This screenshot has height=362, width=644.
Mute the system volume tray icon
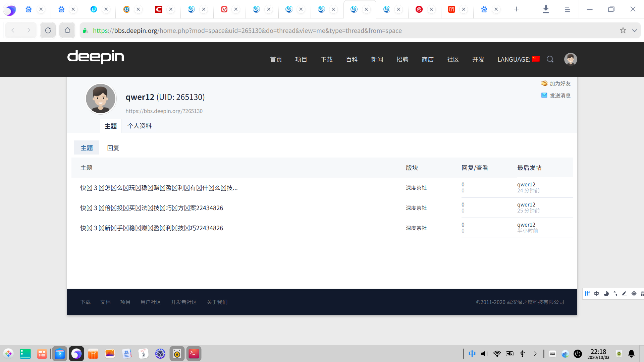[484, 354]
